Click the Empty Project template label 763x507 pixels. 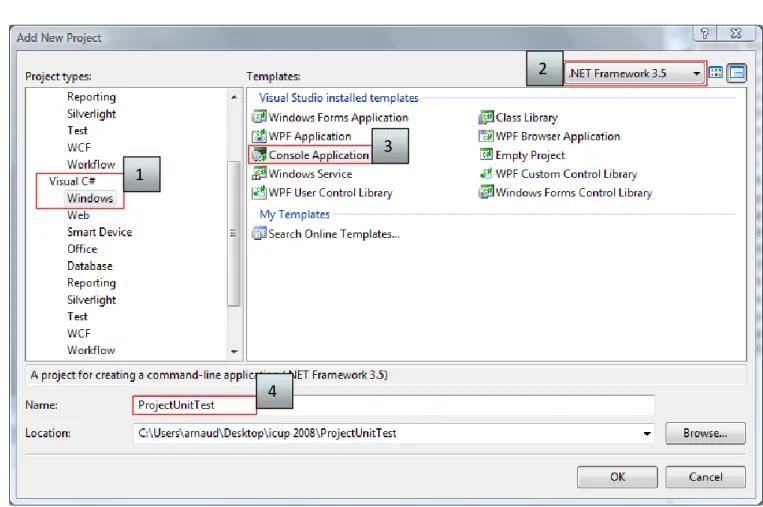pos(530,155)
